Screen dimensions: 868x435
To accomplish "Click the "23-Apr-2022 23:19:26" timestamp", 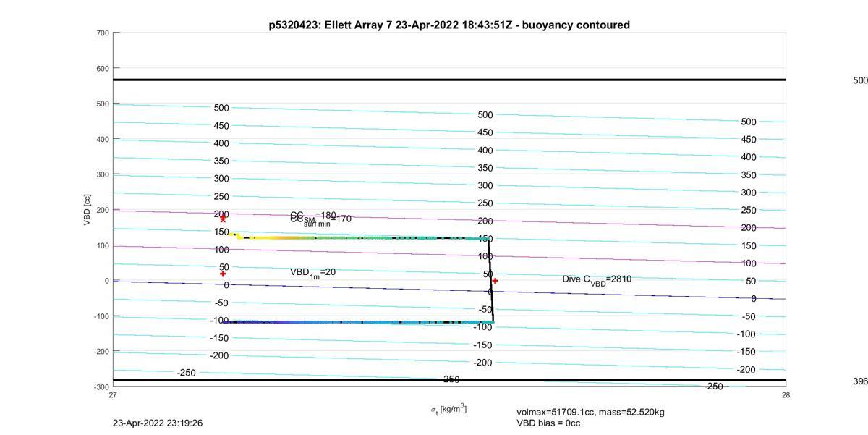I will (157, 423).
